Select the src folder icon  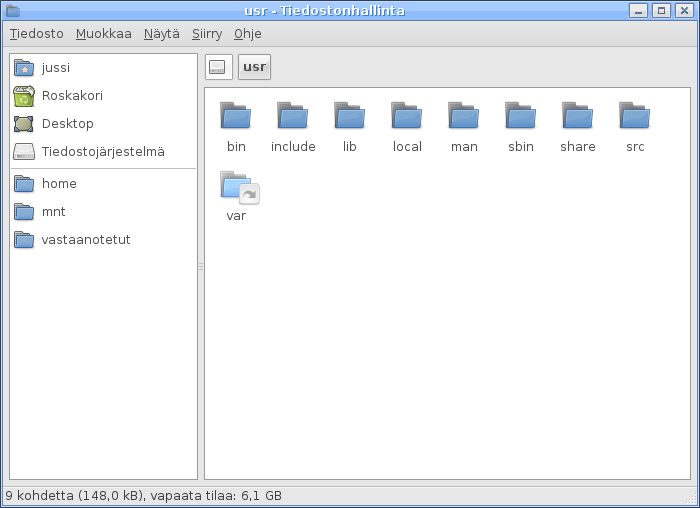pyautogui.click(x=635, y=117)
